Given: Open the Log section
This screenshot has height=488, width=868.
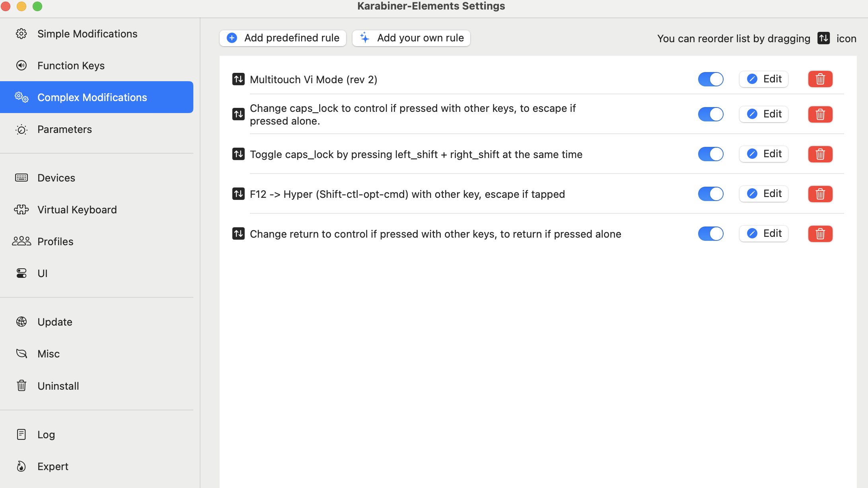Looking at the screenshot, I should pyautogui.click(x=46, y=435).
